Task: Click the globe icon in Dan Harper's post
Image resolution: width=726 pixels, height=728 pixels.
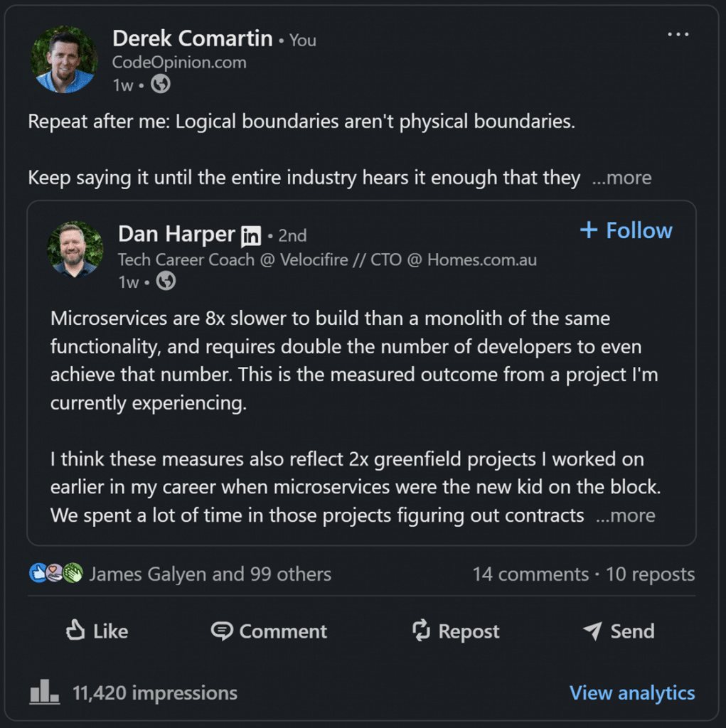Action: (x=166, y=282)
